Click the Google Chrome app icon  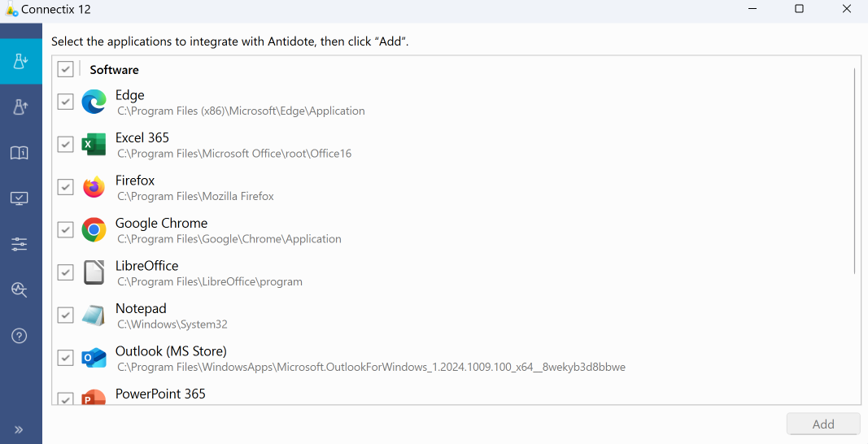pos(94,230)
